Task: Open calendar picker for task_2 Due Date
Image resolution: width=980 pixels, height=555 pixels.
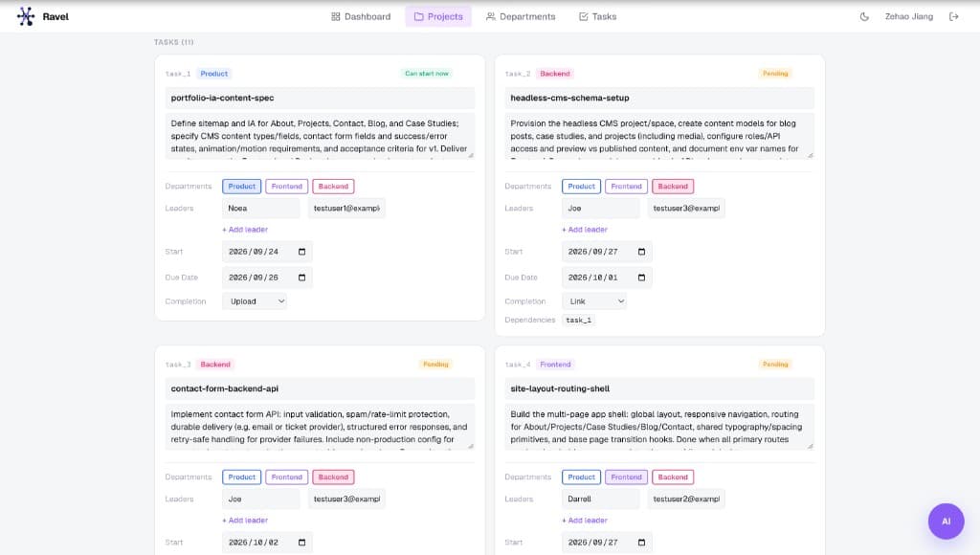Action: pyautogui.click(x=641, y=277)
